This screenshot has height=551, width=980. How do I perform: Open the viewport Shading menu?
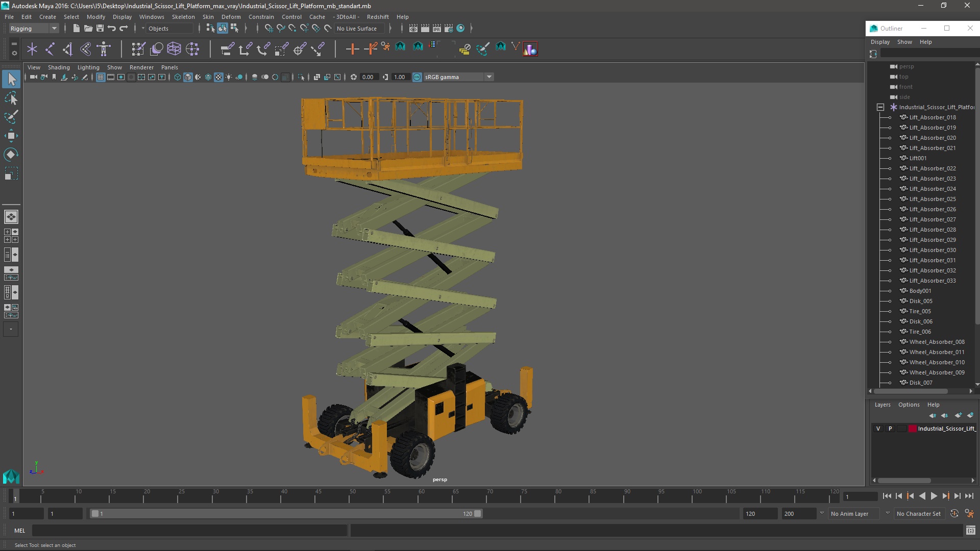(x=59, y=67)
